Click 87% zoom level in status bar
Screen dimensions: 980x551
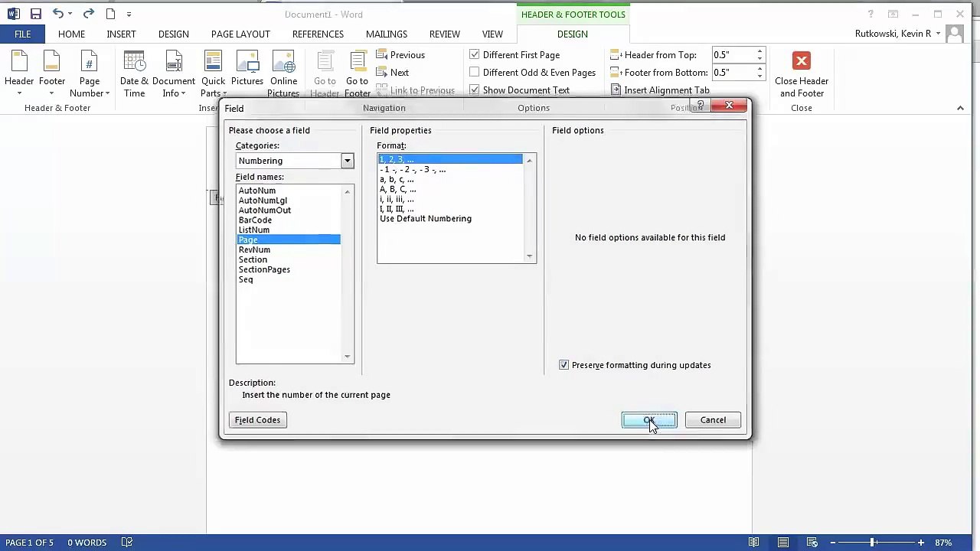tap(943, 543)
